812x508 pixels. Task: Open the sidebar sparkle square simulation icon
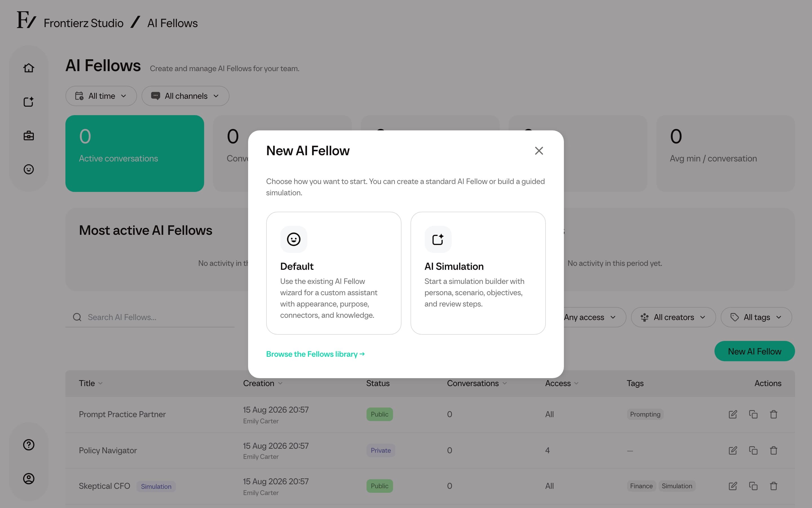[29, 102]
